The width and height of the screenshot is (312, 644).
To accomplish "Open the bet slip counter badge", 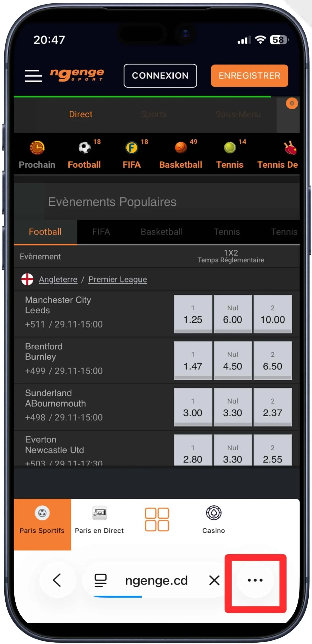I will click(x=291, y=103).
